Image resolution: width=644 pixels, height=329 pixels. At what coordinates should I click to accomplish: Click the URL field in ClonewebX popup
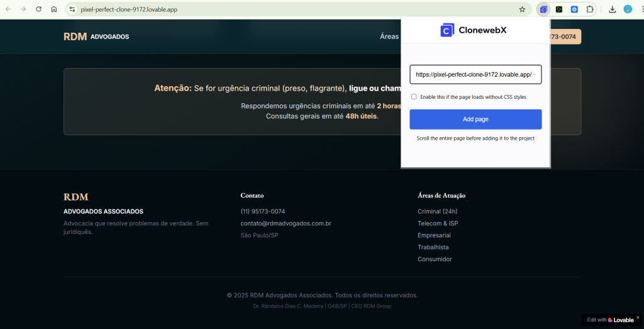click(x=475, y=74)
